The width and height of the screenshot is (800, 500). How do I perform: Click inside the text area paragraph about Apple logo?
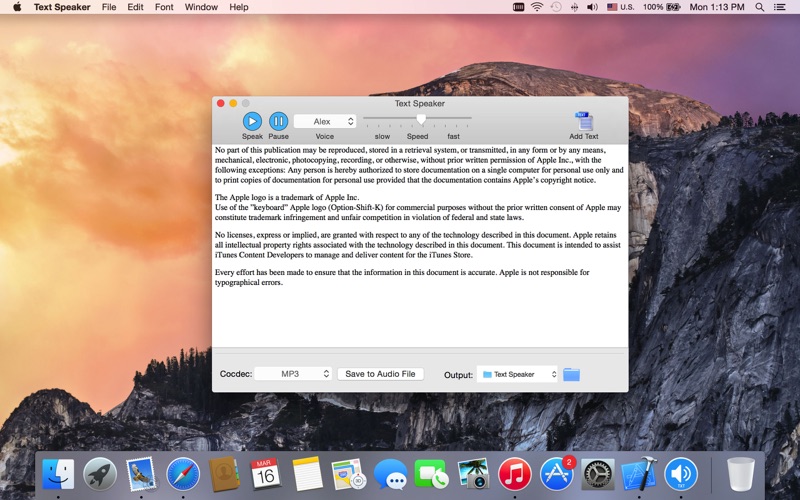pos(418,207)
